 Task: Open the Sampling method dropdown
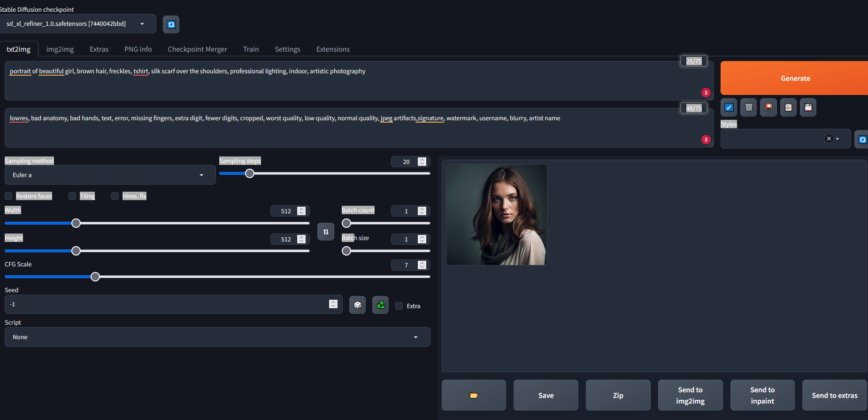(x=110, y=175)
